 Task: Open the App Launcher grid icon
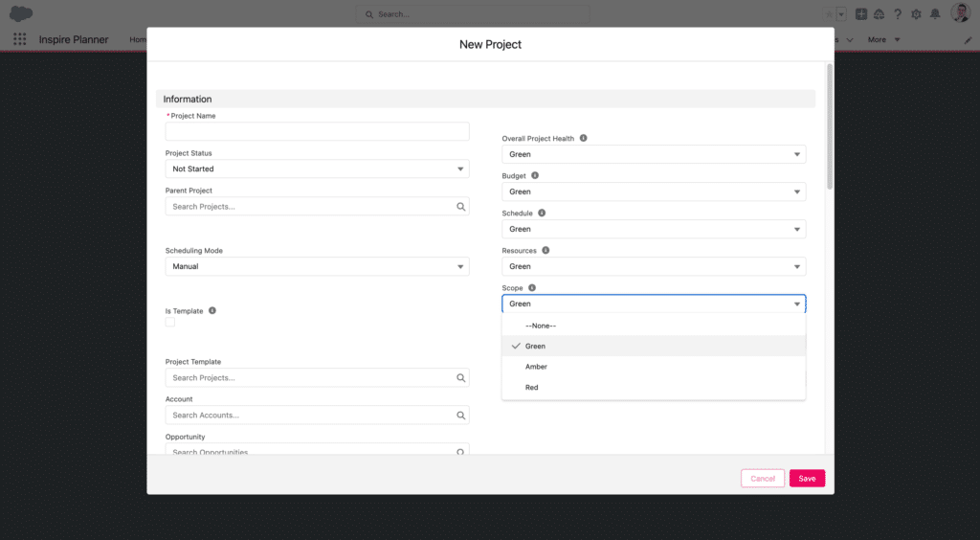tap(20, 39)
